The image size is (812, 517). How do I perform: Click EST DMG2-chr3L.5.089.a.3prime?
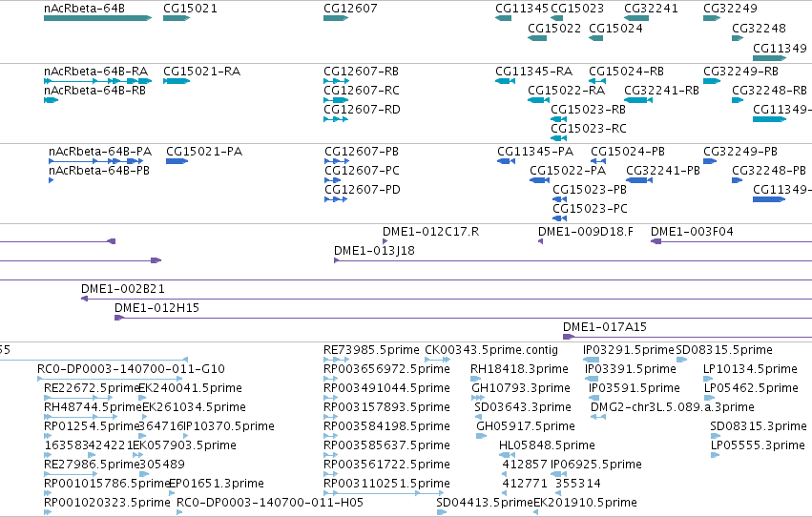tap(673, 408)
